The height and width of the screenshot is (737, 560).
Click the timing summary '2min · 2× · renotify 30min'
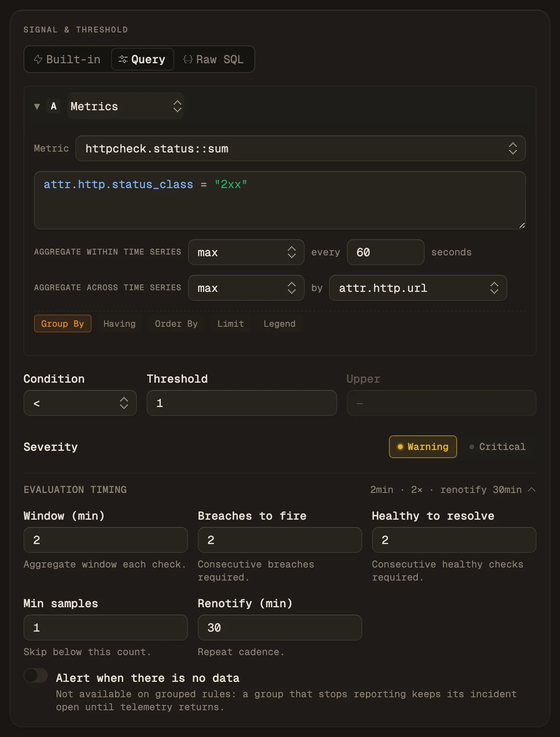pos(446,490)
